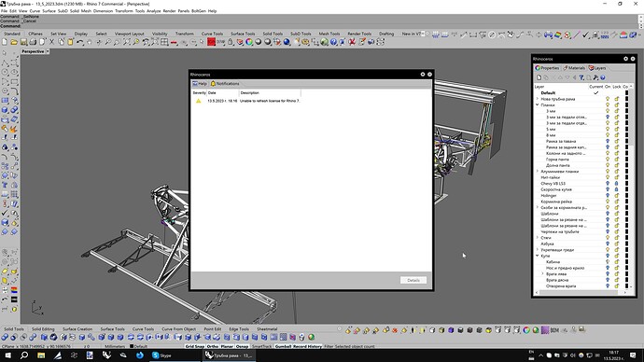Image resolution: width=644 pixels, height=362 pixels.
Task: Click the Layers panel help icon
Action: tap(603, 77)
